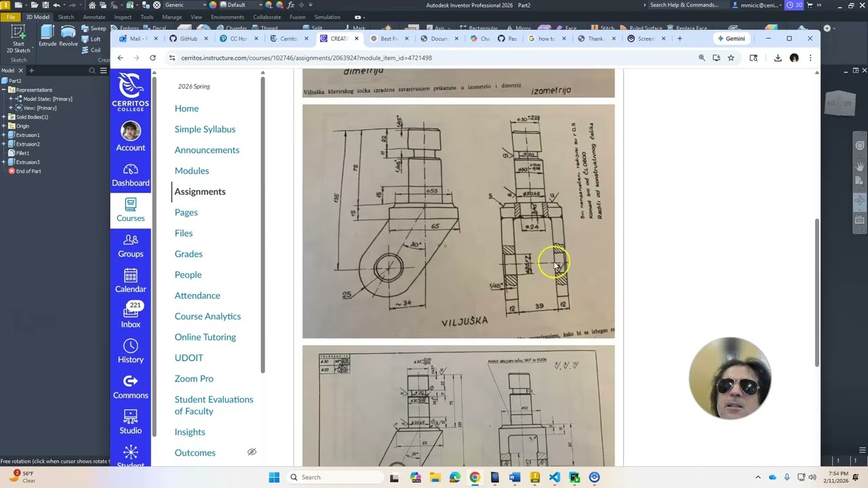Screen dimensions: 868x488
Task: Collapse the Representations tree node
Action: pos(4,90)
